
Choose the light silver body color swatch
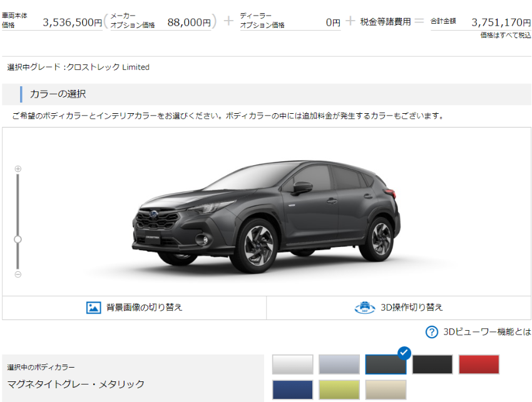click(339, 364)
